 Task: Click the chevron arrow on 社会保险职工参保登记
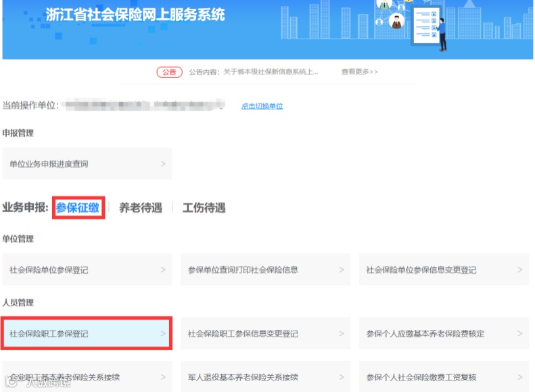coord(163,333)
